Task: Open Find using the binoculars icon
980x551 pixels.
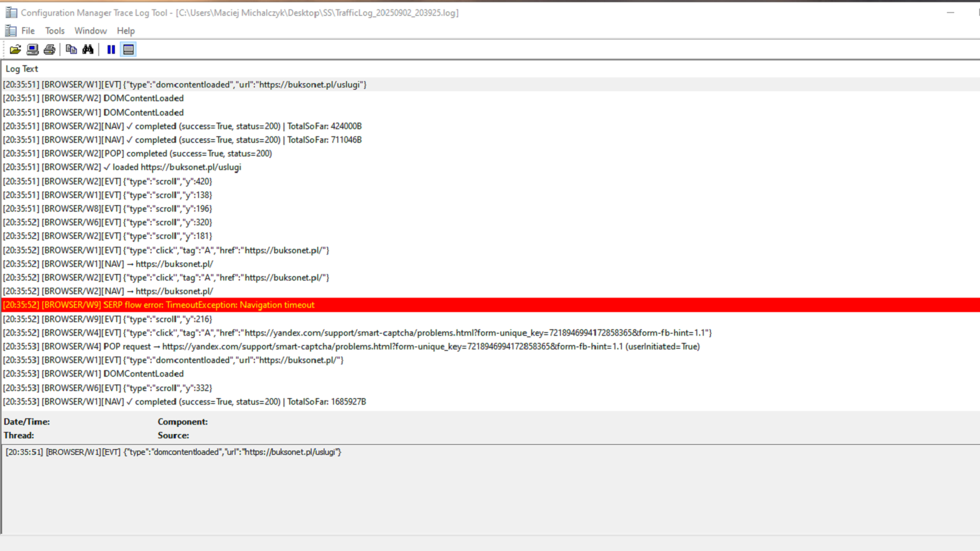Action: [86, 49]
